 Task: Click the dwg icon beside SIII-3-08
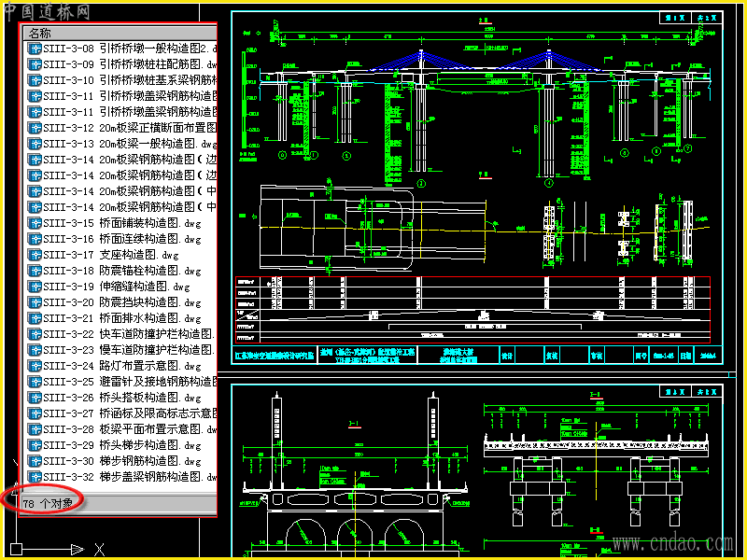click(x=35, y=49)
